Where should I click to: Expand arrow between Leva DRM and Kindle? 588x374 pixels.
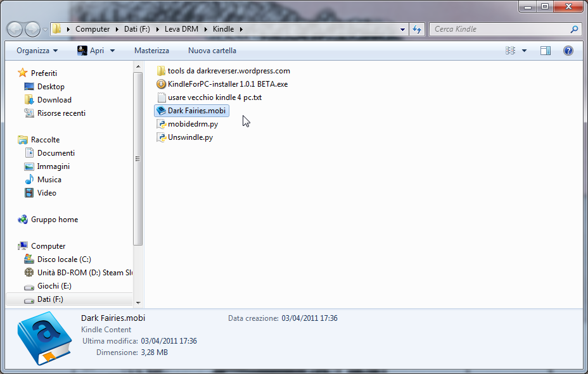[x=205, y=29]
